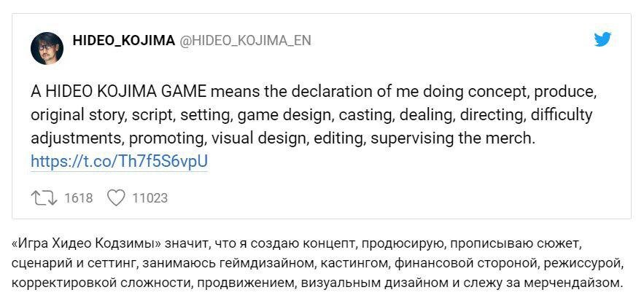
Task: Click the word "adjustments" in tweet
Action: pos(77,138)
